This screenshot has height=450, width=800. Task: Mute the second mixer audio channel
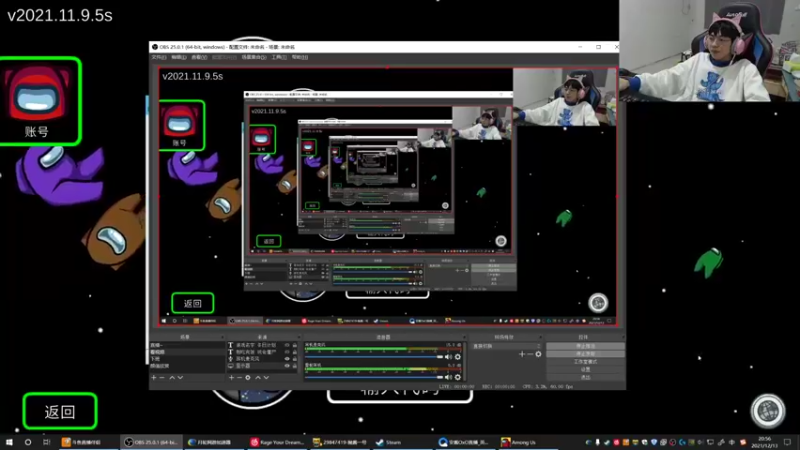(x=448, y=377)
